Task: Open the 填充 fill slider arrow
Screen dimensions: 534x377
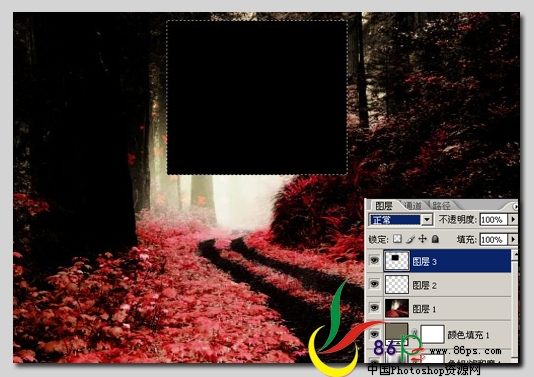Action: point(513,239)
